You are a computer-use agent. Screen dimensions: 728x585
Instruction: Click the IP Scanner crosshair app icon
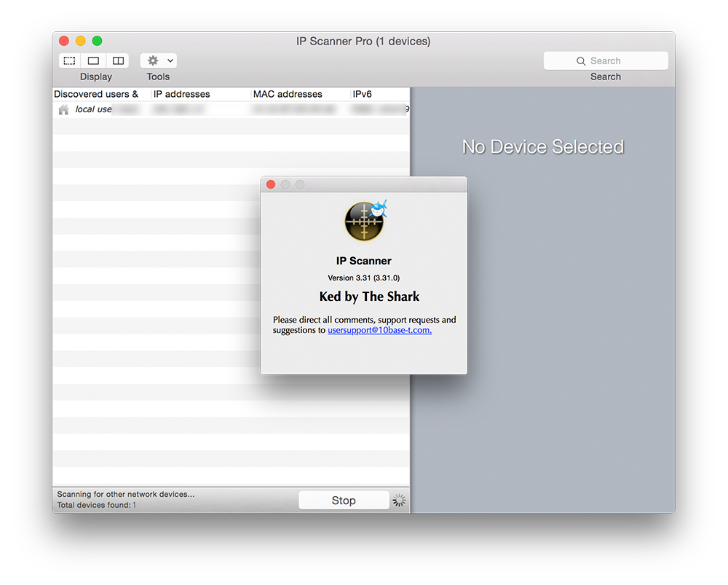(x=365, y=221)
